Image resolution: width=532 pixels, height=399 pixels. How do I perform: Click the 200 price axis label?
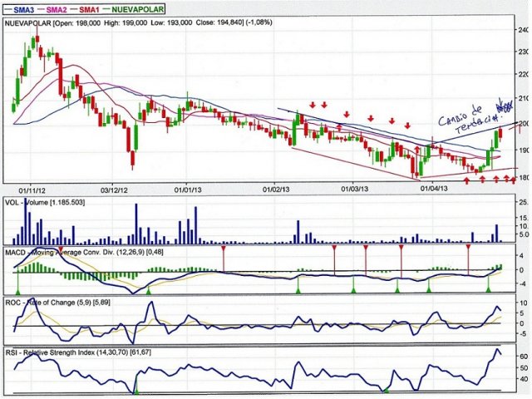click(x=525, y=124)
